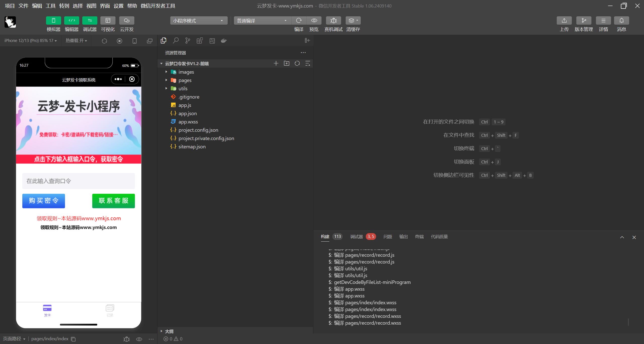This screenshot has width=644, height=344.
Task: Open the 项目 menu
Action: (10, 6)
